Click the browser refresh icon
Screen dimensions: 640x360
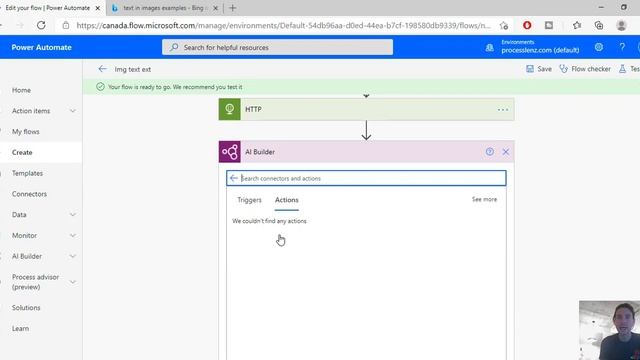click(41, 25)
